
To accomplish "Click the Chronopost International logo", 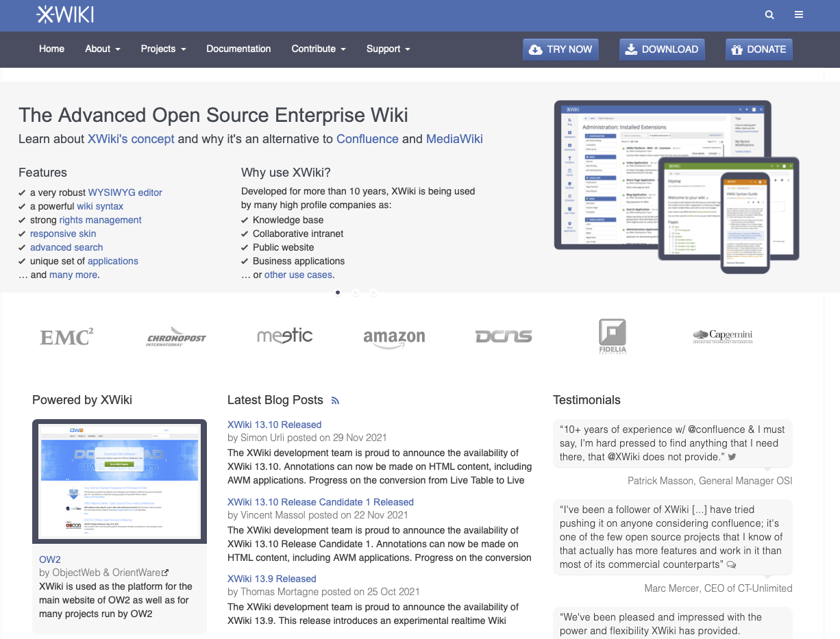I will pyautogui.click(x=176, y=337).
